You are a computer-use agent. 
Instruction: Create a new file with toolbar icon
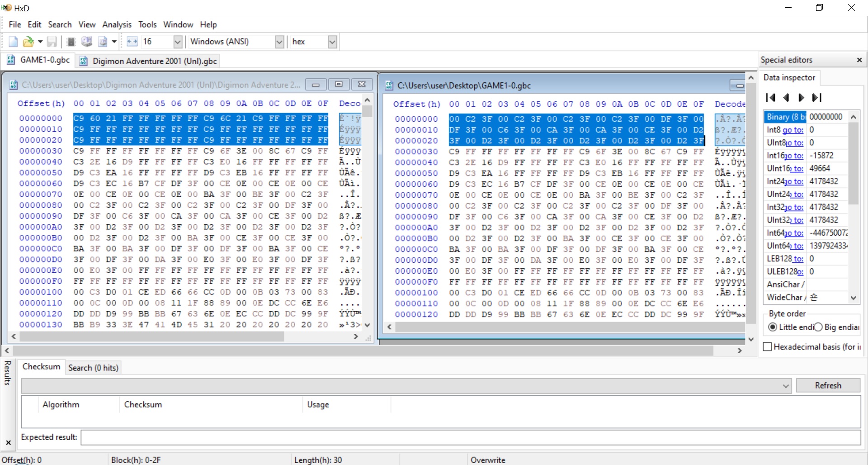pos(13,42)
